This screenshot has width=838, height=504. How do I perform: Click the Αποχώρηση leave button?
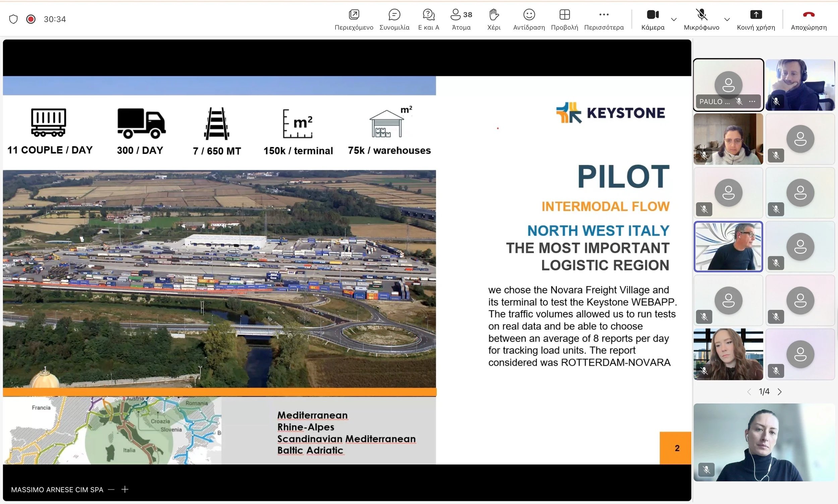click(808, 19)
